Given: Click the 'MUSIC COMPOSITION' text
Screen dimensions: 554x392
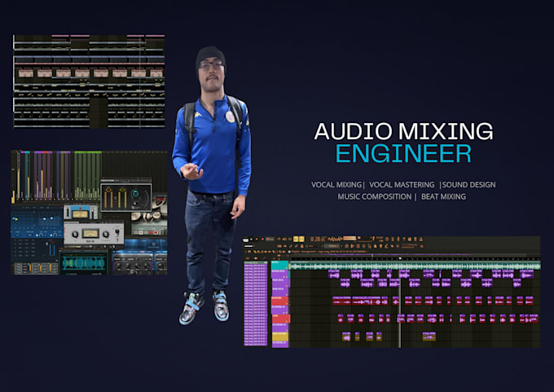Looking at the screenshot, I should pyautogui.click(x=375, y=196).
